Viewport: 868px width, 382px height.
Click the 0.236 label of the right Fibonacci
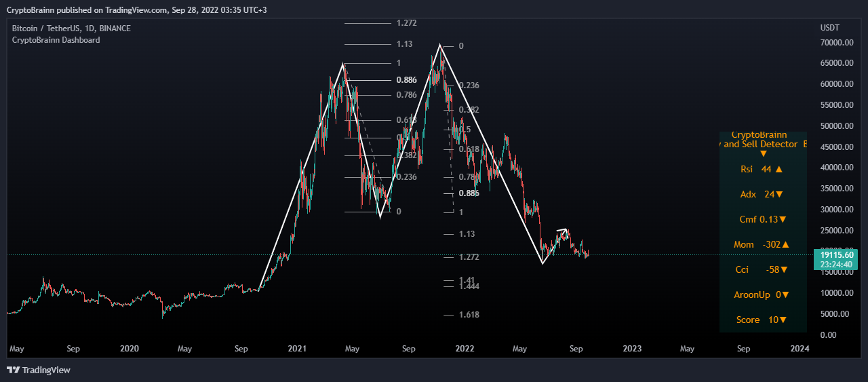tap(469, 85)
